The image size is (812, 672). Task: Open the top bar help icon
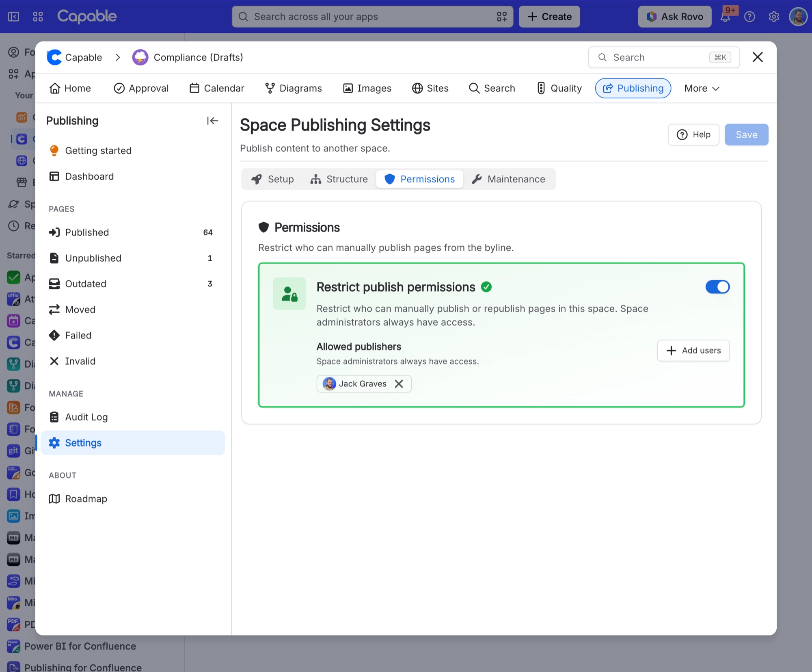749,17
